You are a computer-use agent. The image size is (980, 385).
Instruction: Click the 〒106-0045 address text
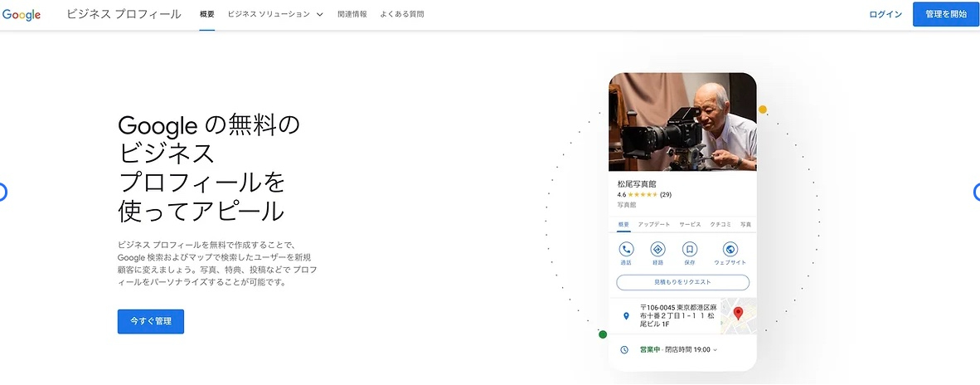(679, 316)
